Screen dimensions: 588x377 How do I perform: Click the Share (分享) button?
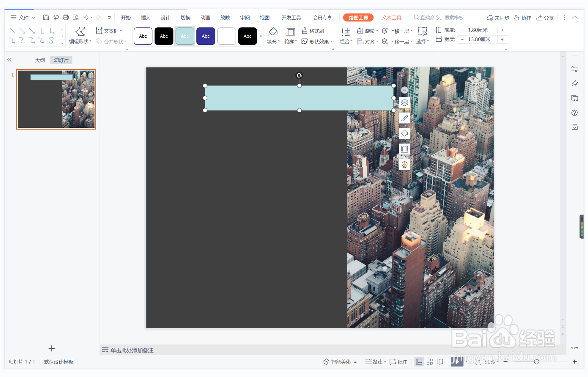pyautogui.click(x=546, y=18)
